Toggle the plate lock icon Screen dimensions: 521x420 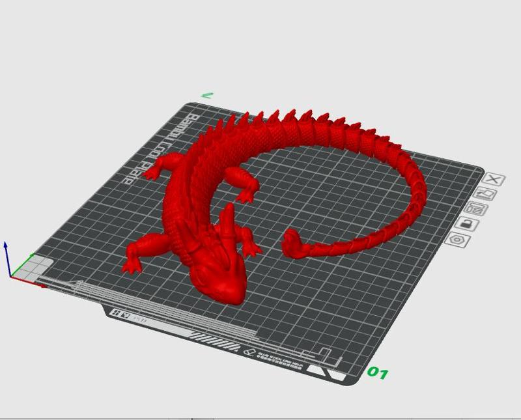click(467, 224)
